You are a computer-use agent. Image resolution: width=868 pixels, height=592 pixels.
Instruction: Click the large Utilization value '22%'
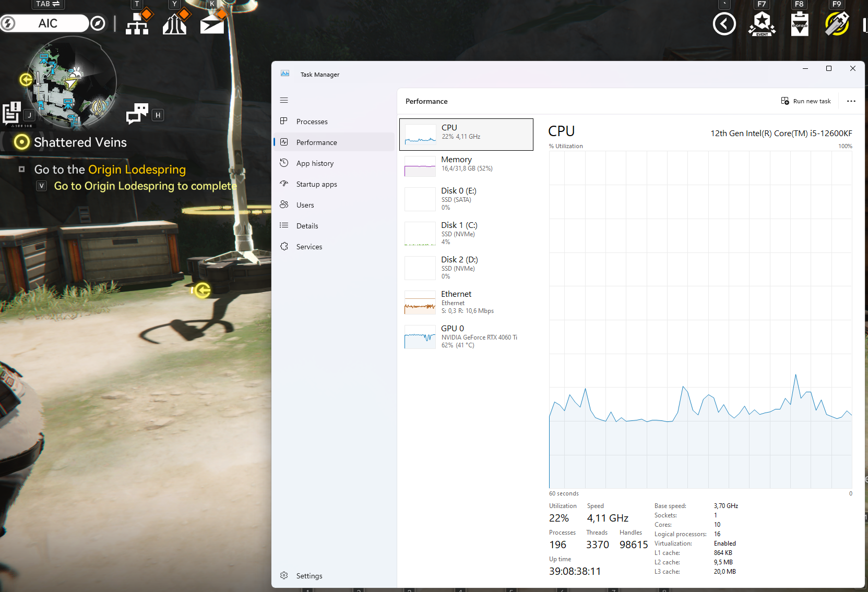[x=559, y=518]
